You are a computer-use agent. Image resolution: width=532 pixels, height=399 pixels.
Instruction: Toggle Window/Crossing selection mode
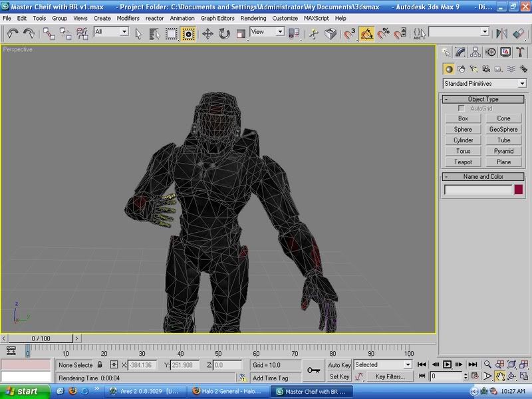tap(188, 34)
